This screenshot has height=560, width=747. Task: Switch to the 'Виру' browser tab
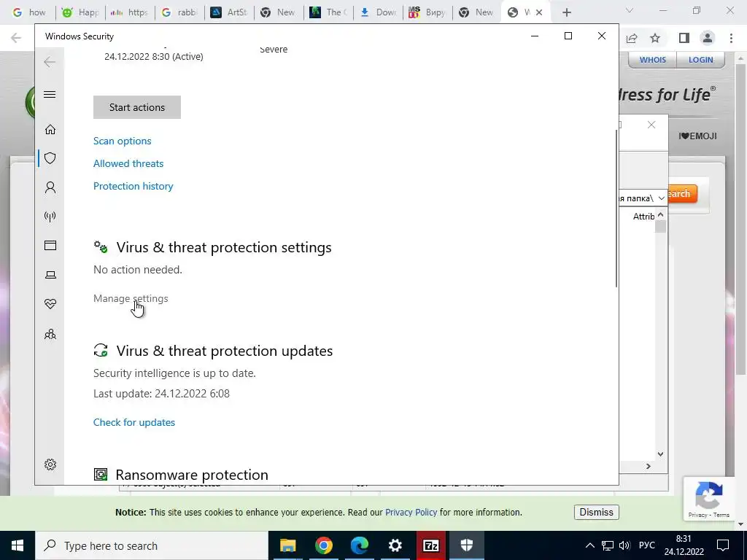(427, 12)
